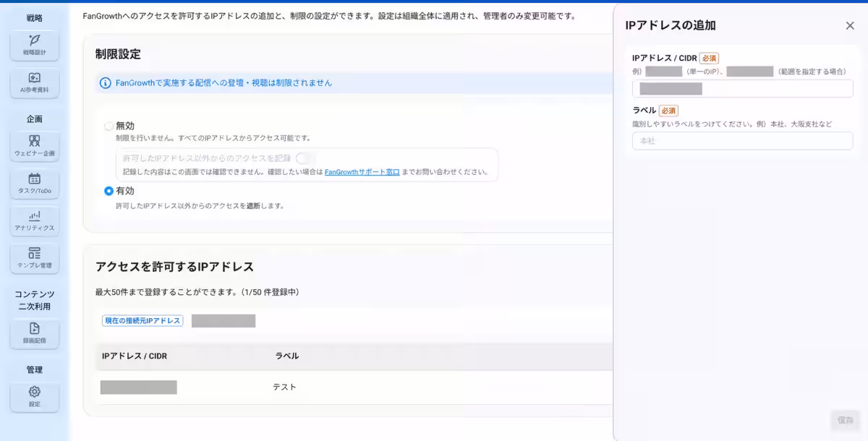Select the 無効 radio option

[109, 126]
